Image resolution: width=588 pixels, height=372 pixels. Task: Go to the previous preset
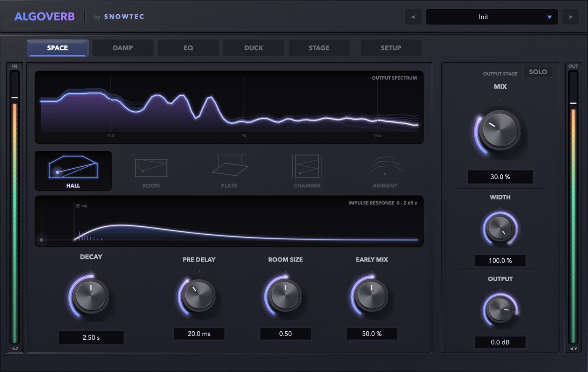(x=413, y=17)
